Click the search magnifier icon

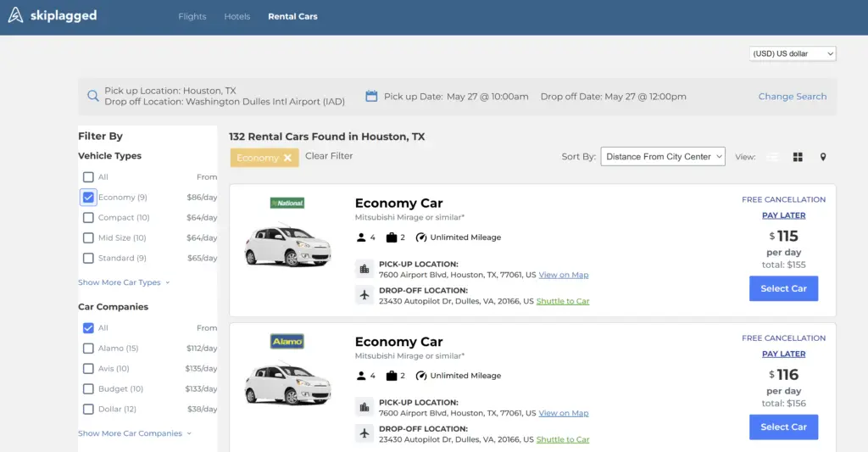(x=93, y=96)
